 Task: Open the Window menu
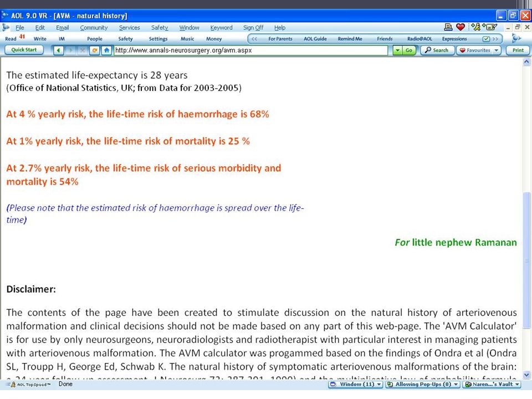click(x=189, y=28)
